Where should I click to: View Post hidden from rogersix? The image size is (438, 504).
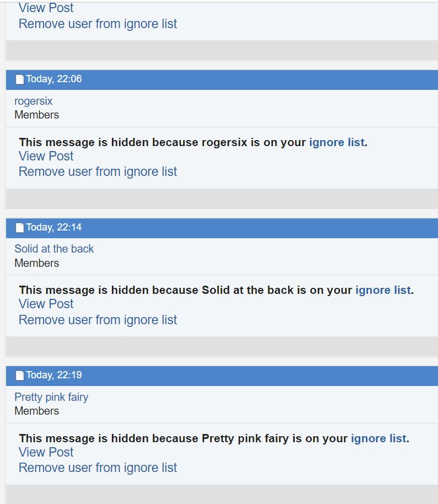[x=46, y=156]
